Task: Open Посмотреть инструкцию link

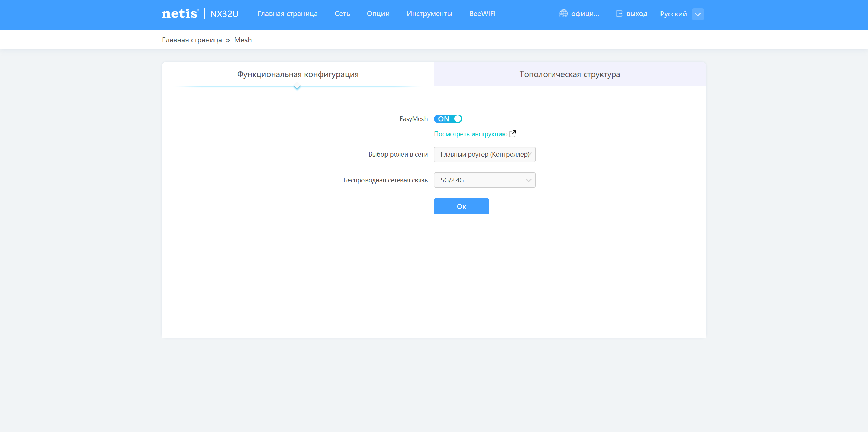Action: pyautogui.click(x=470, y=134)
